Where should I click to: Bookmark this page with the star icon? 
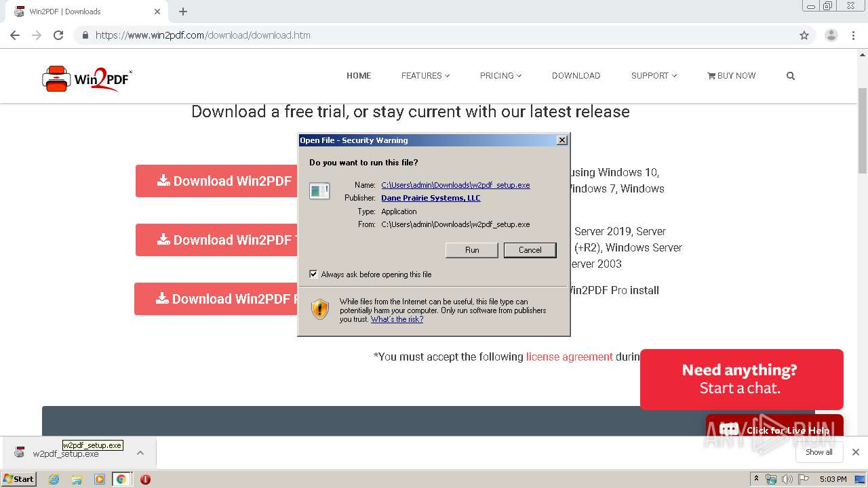coord(804,35)
